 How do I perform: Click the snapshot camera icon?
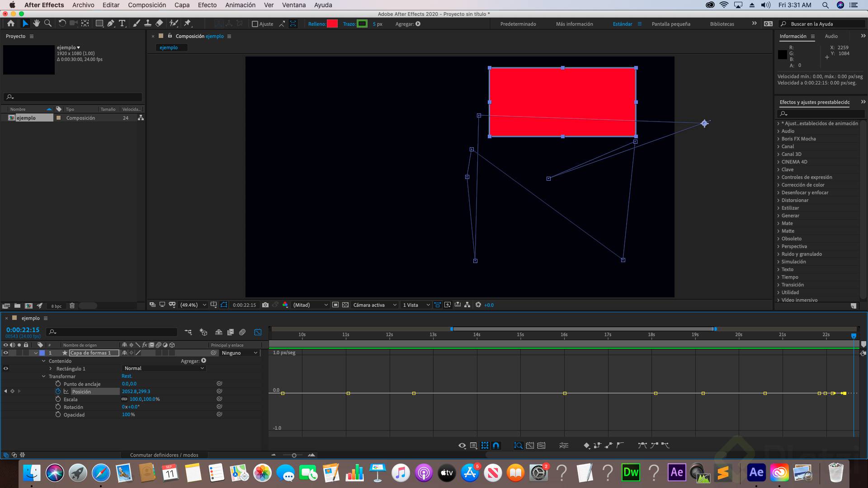265,305
